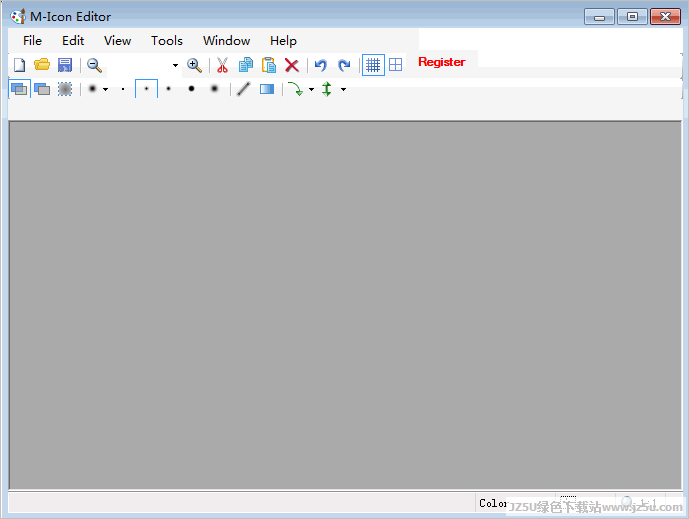Click the Color label in status bar
Image resolution: width=689 pixels, height=519 pixels.
pos(493,503)
